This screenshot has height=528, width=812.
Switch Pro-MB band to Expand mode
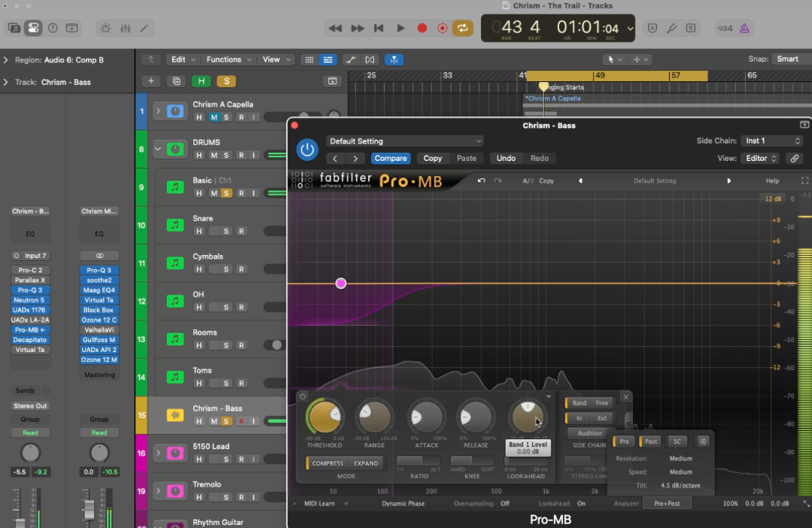(367, 463)
